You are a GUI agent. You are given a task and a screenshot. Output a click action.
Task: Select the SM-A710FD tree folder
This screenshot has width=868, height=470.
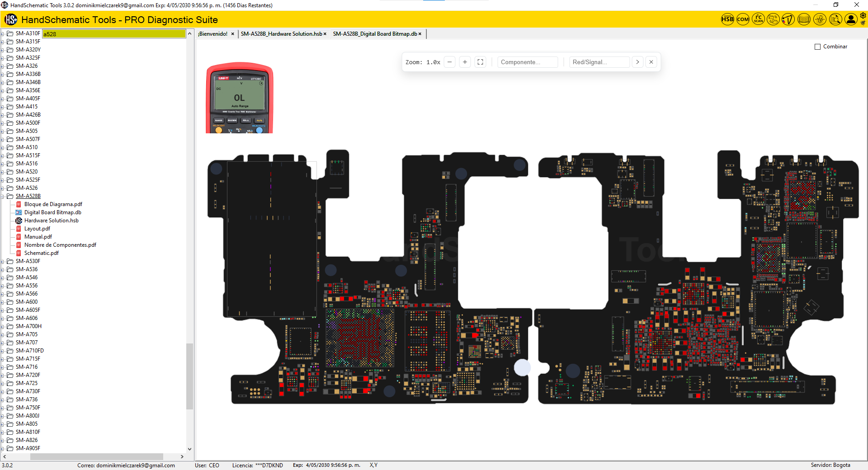(x=30, y=351)
